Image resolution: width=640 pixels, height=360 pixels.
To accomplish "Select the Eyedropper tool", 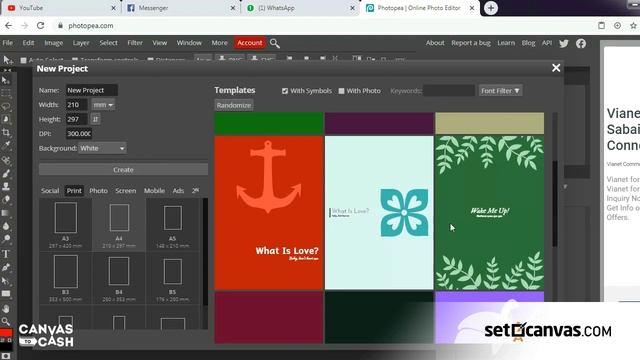I will click(x=6, y=146).
